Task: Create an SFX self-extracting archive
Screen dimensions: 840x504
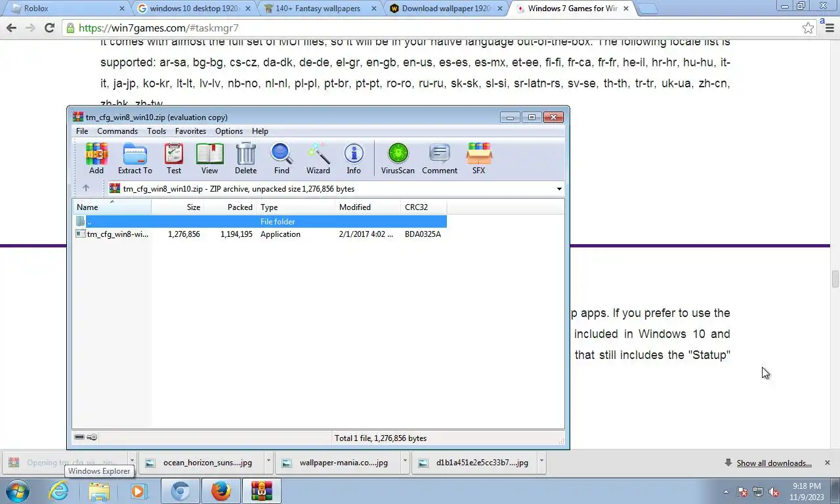Action: click(x=479, y=159)
